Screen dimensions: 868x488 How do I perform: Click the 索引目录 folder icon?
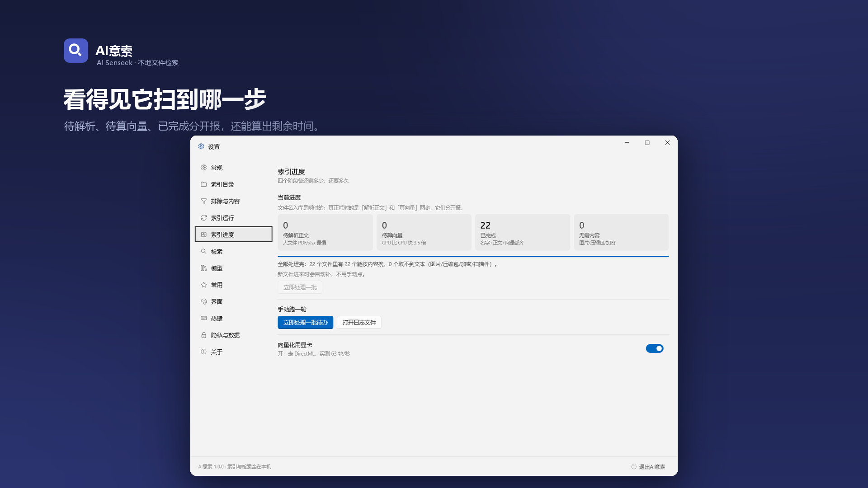pos(203,184)
